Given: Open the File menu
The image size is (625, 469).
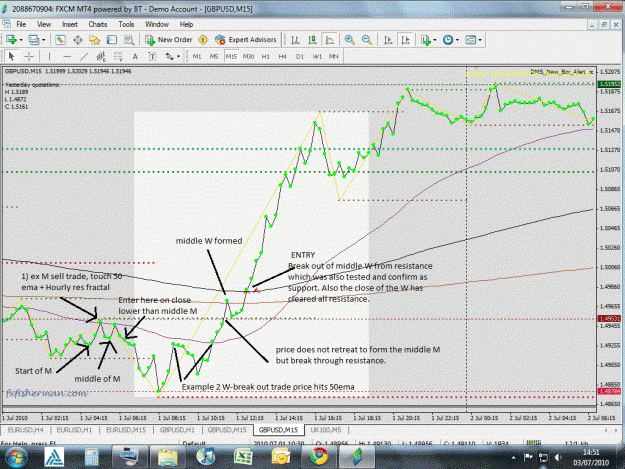Looking at the screenshot, I should [x=21, y=24].
